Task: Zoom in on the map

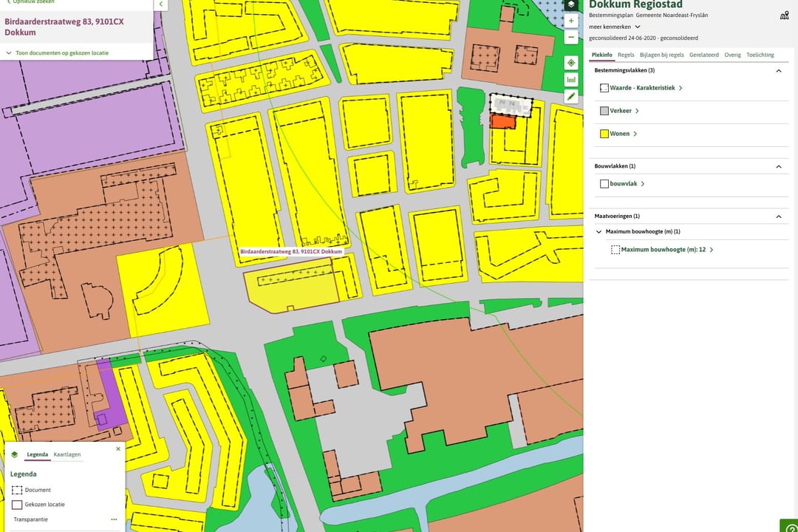Action: (571, 21)
